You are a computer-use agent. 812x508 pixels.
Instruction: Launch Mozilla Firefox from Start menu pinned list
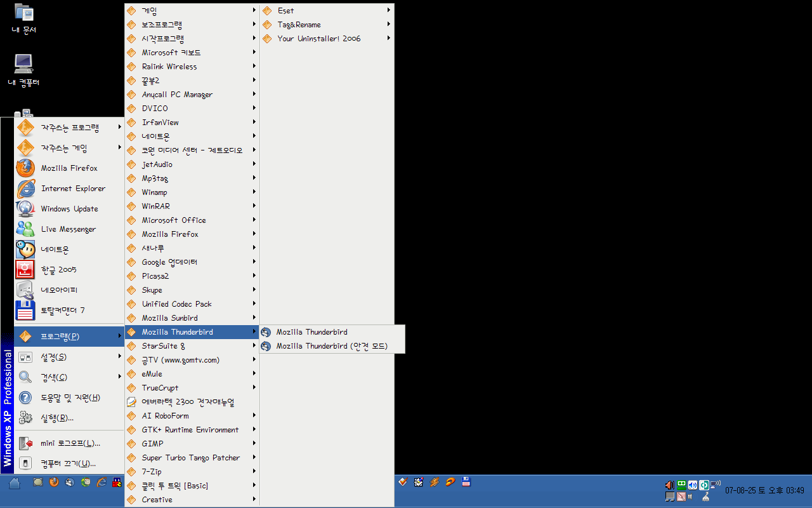pos(69,168)
